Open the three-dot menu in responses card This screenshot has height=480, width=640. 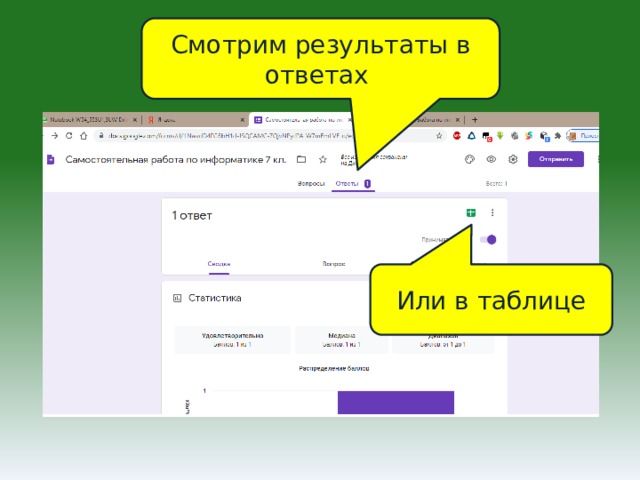[x=492, y=213]
